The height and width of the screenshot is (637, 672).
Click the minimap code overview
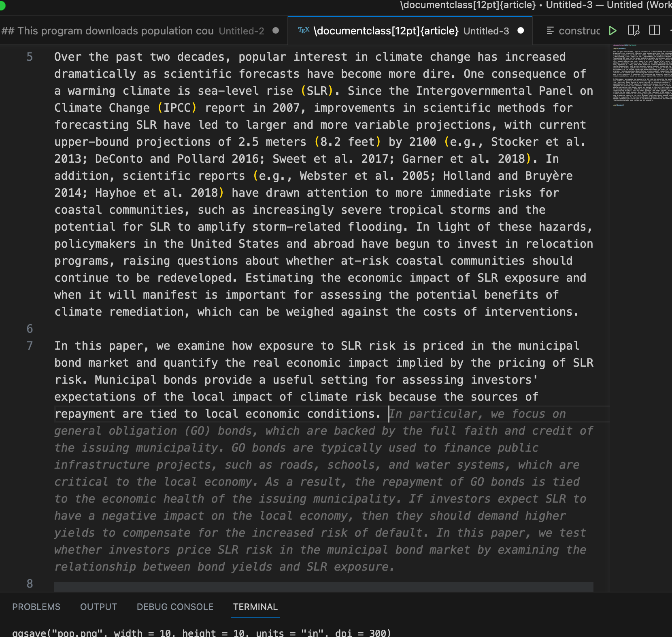(x=642, y=75)
